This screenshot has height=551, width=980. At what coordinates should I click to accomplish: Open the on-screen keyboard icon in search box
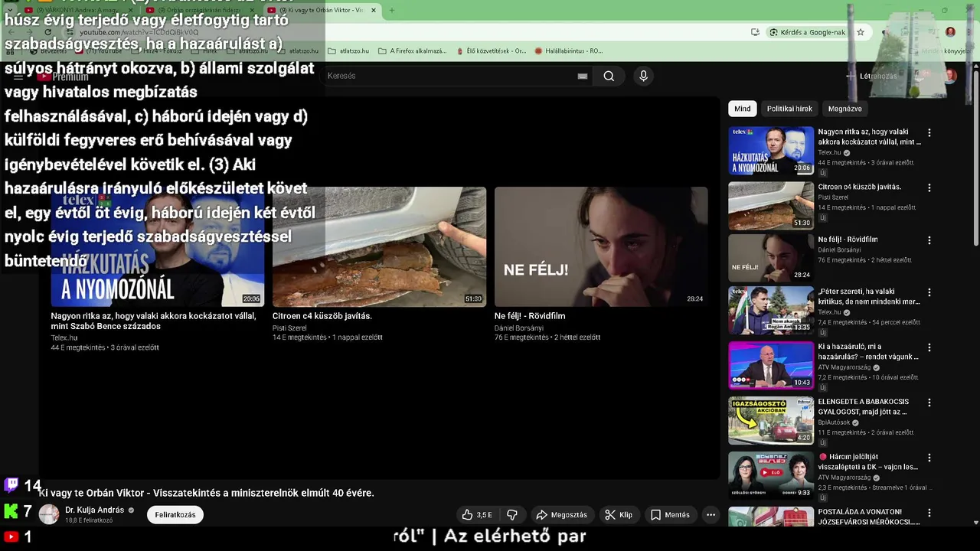[x=583, y=76]
